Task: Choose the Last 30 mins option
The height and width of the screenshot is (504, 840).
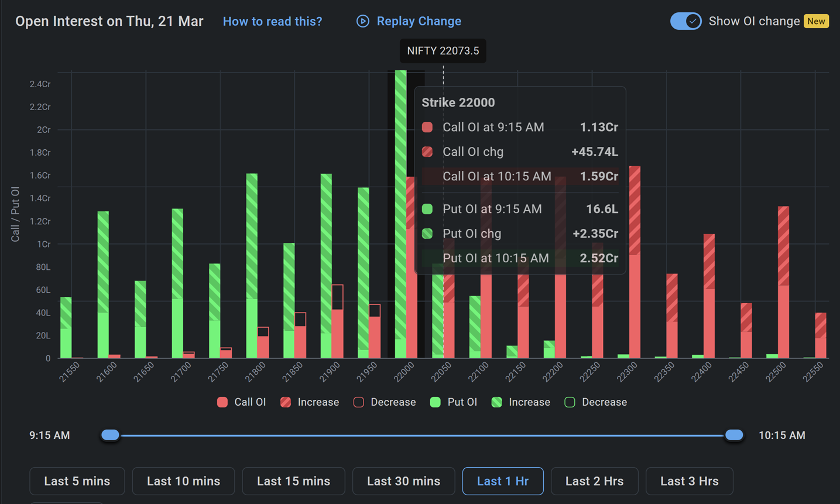Action: pyautogui.click(x=403, y=481)
